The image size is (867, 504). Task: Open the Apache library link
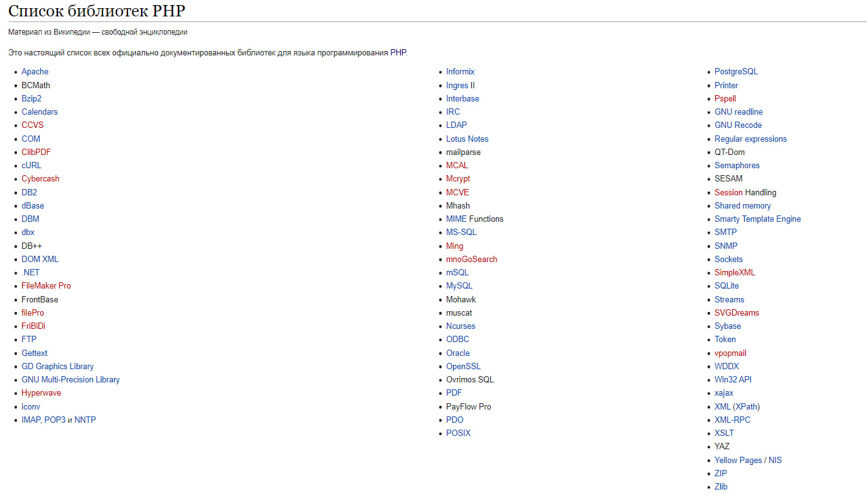point(35,72)
